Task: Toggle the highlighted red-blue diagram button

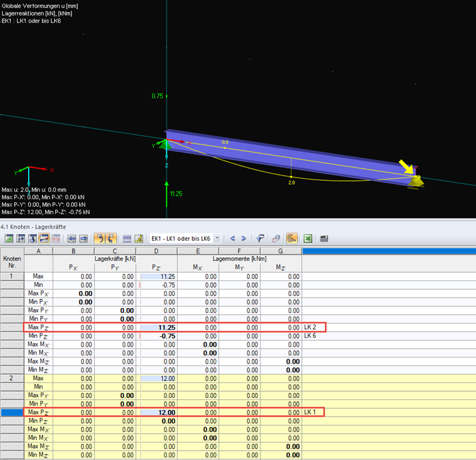Action: tap(44, 238)
